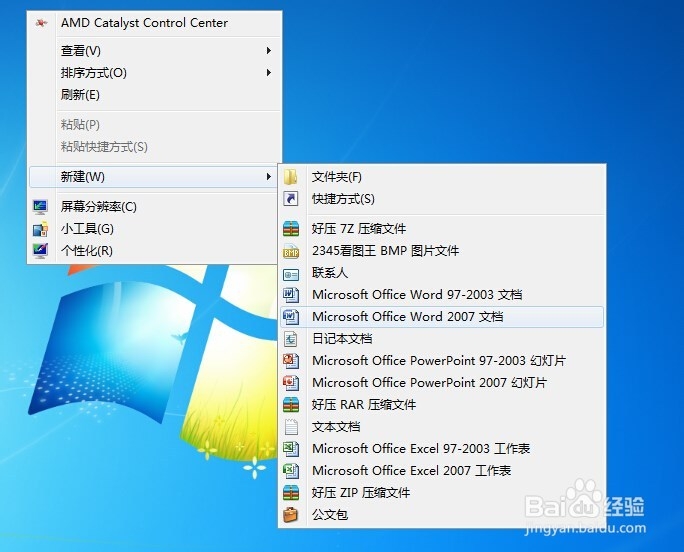Click the BMP image file icon
The image size is (684, 552).
tap(291, 251)
